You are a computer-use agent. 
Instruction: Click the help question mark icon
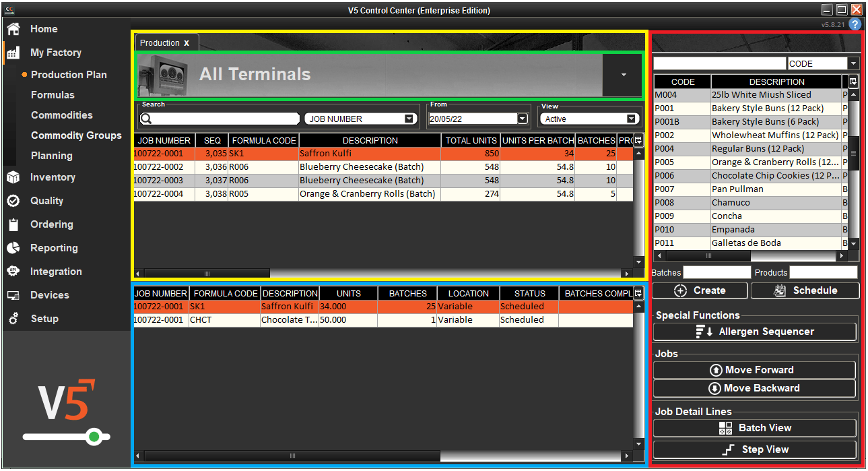855,24
